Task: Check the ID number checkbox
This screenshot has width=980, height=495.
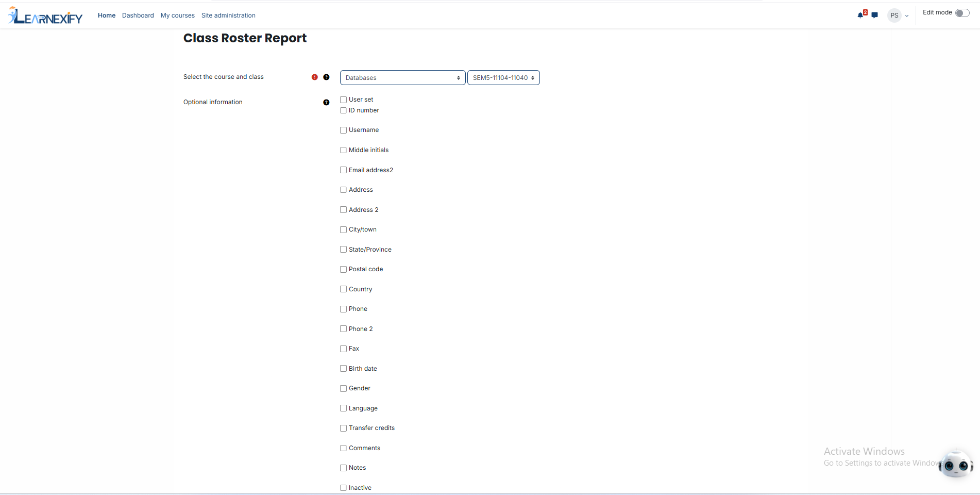Action: tap(343, 110)
